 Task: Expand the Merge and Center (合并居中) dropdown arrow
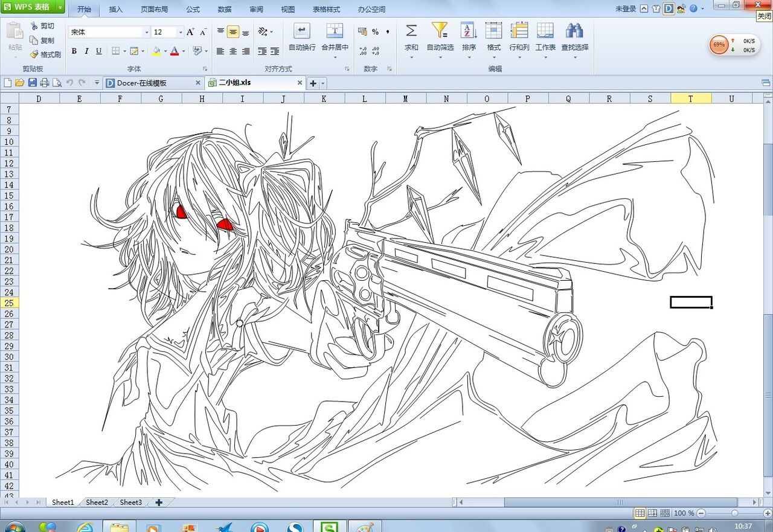pyautogui.click(x=335, y=57)
